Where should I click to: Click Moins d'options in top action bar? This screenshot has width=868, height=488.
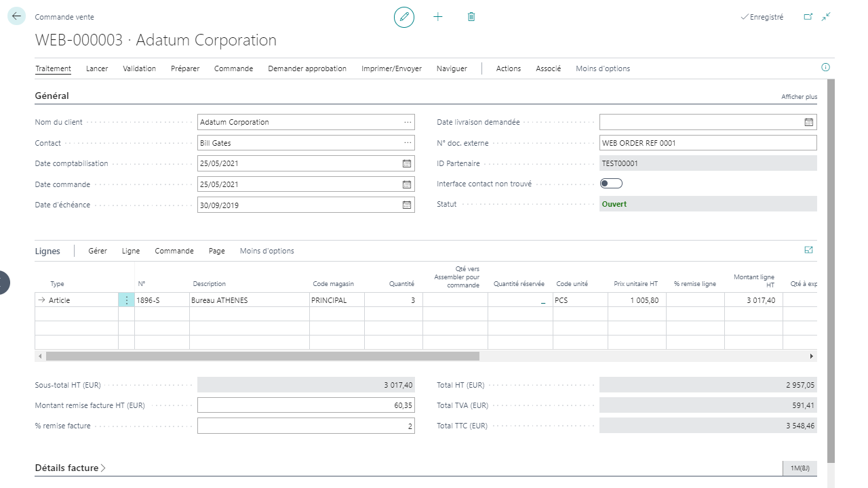[602, 68]
